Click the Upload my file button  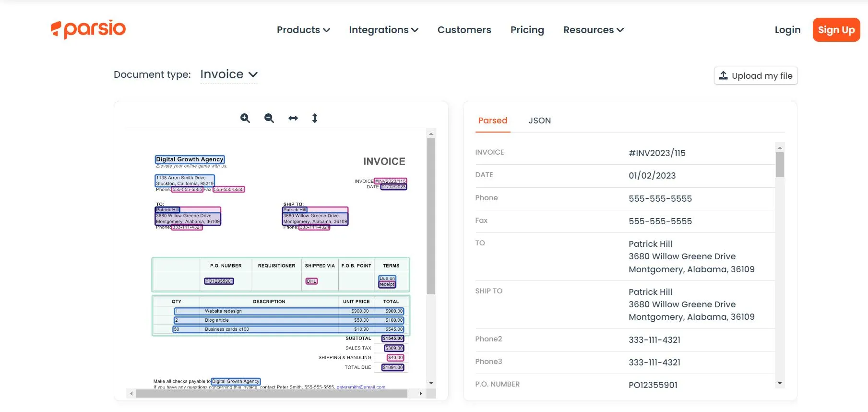point(756,76)
